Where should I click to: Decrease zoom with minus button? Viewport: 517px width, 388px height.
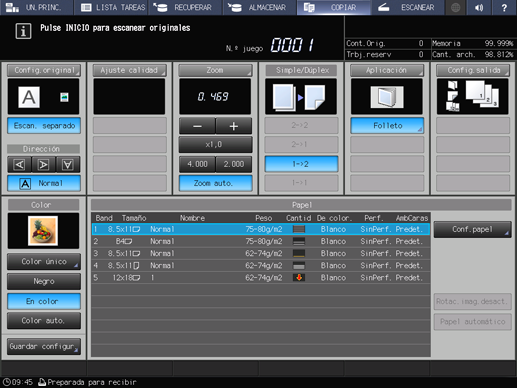point(197,126)
